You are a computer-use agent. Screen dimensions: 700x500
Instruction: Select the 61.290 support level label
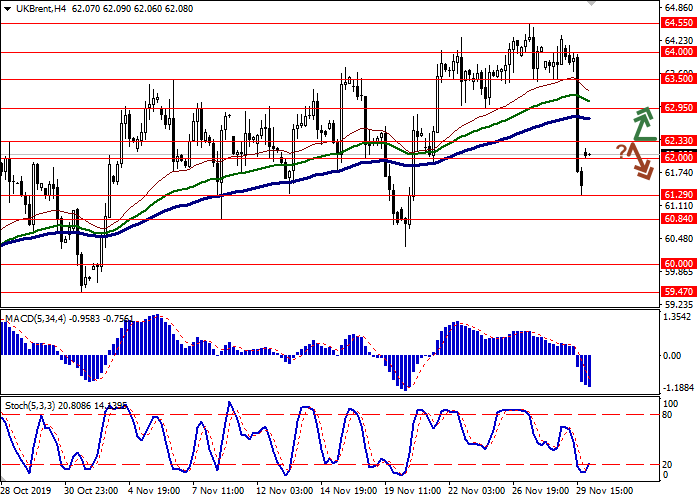point(678,195)
